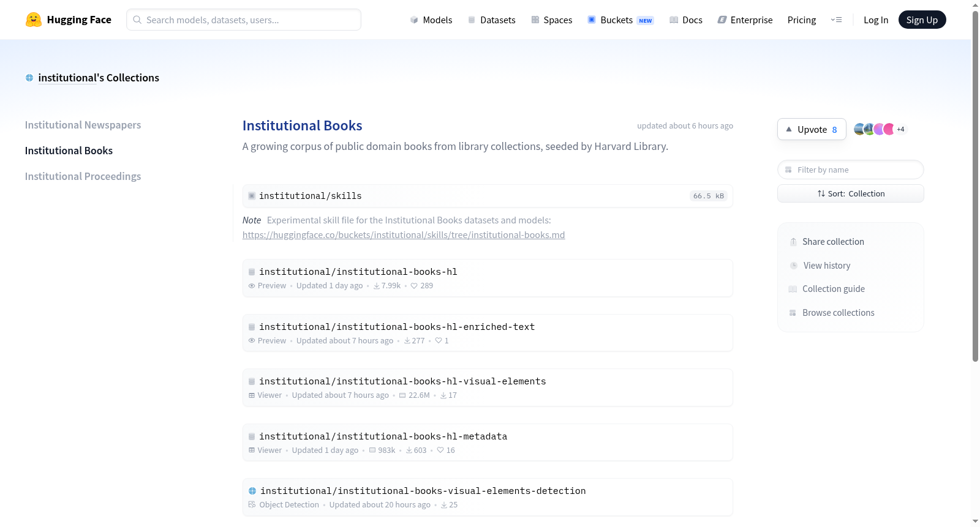This screenshot has height=527, width=980.
Task: Click the sort arrows icon
Action: click(x=821, y=193)
